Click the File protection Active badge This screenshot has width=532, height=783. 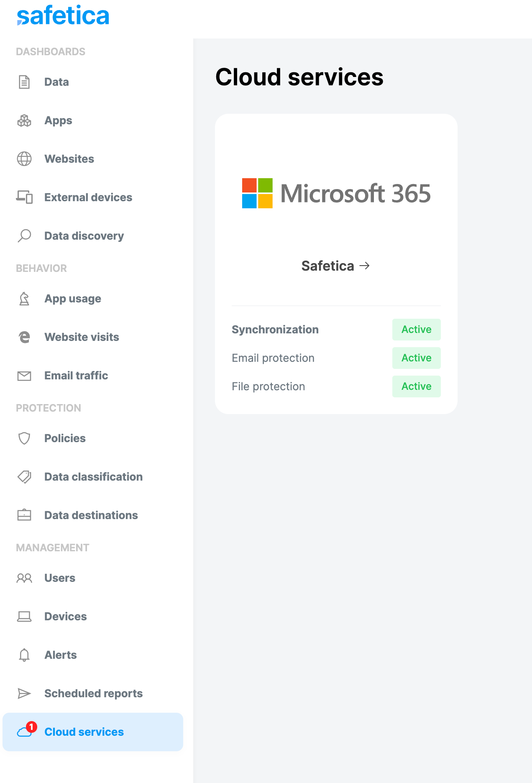point(417,386)
